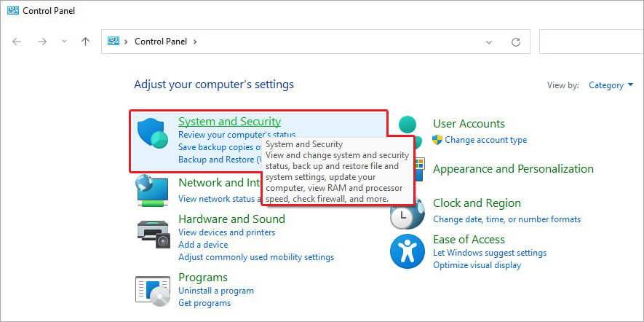Open Clock and Region category
This screenshot has height=322, width=644.
[477, 203]
